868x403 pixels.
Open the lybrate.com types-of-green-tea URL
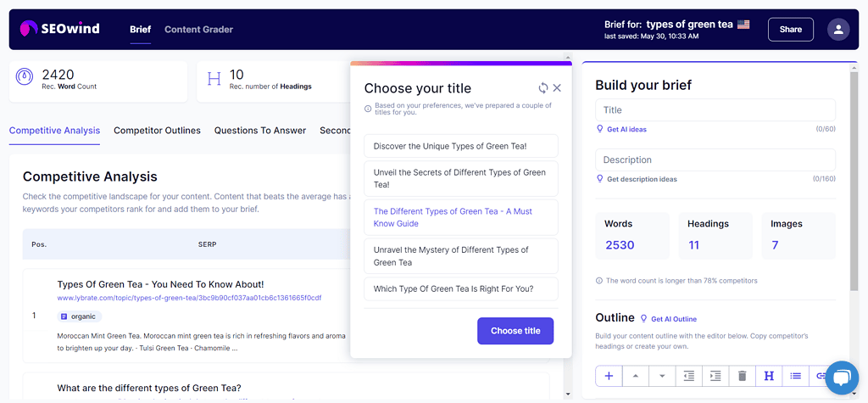[x=189, y=299]
